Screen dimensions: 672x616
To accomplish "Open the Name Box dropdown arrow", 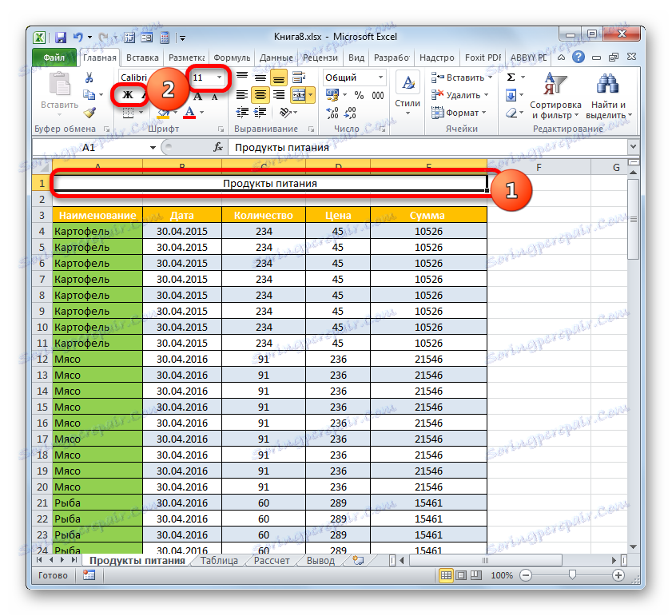I will 153,148.
